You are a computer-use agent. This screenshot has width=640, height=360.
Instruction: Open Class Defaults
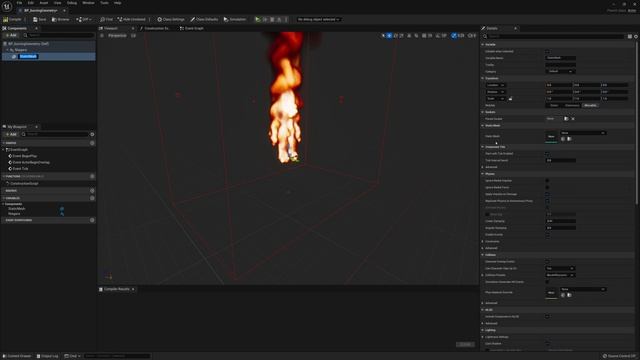(x=204, y=19)
